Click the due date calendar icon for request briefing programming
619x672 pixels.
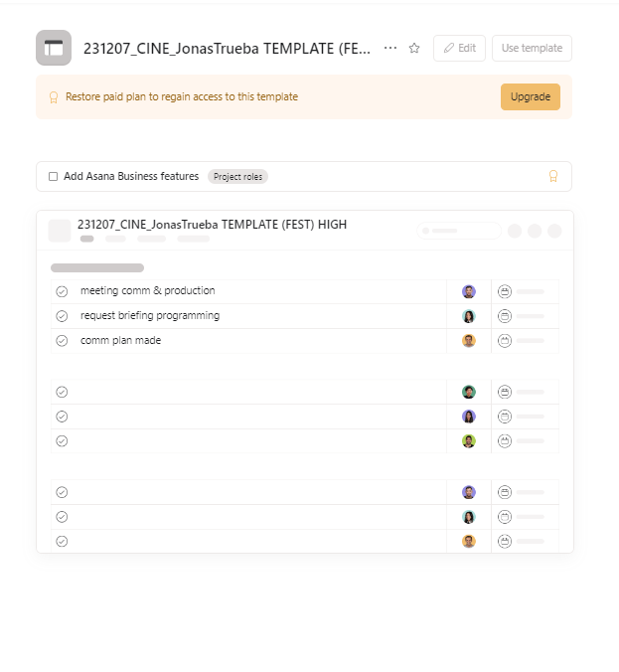[x=505, y=316]
